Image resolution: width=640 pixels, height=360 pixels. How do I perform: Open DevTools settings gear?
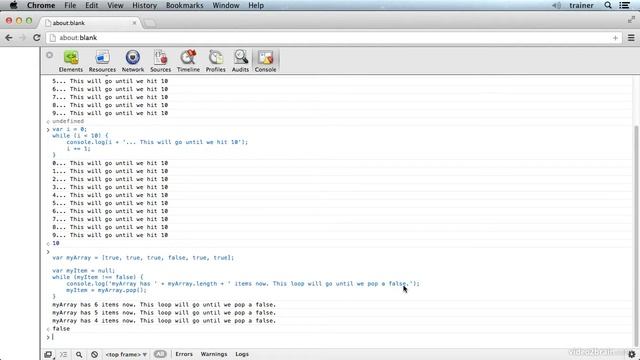click(632, 354)
